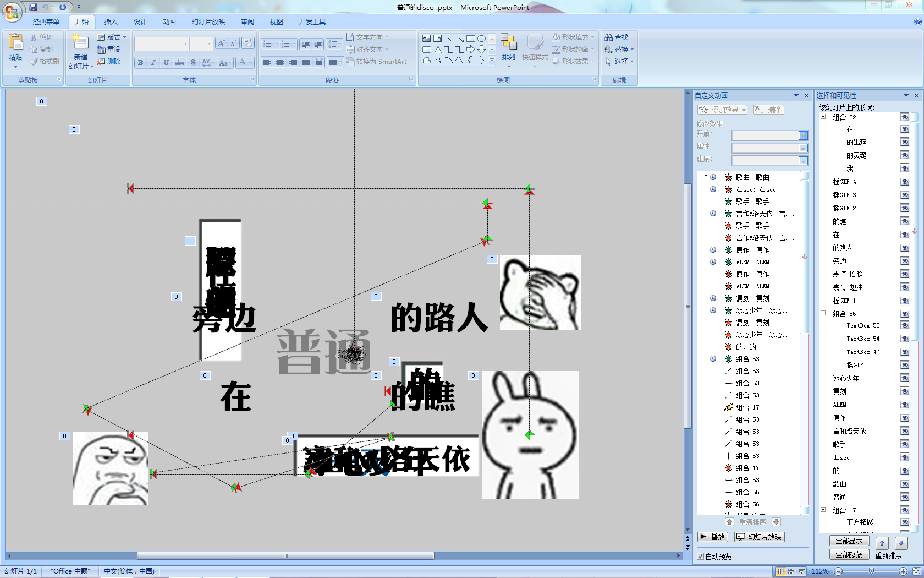Toggle visibility of TextBox 55
This screenshot has width=924, height=578.
pyautogui.click(x=904, y=325)
